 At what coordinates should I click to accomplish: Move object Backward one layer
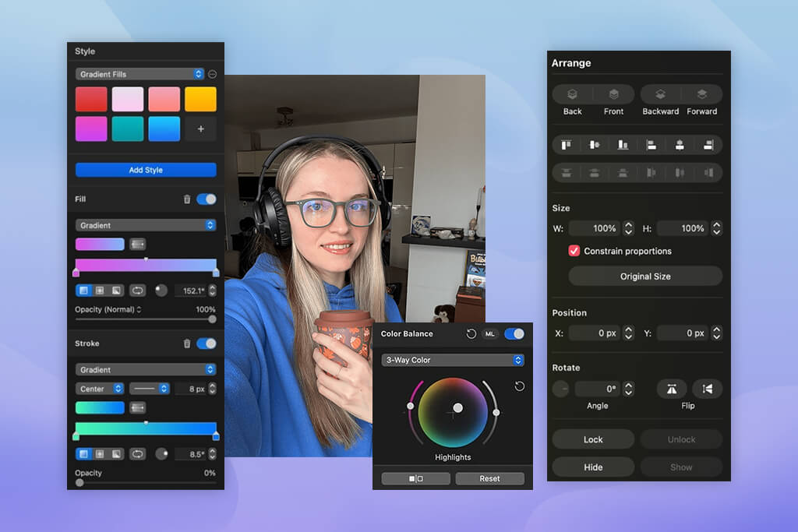coord(660,94)
